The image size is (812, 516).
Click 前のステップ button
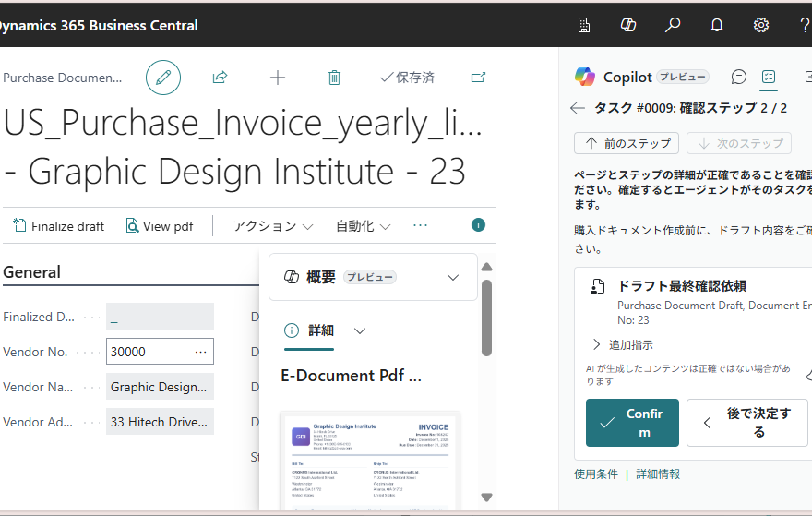click(627, 143)
